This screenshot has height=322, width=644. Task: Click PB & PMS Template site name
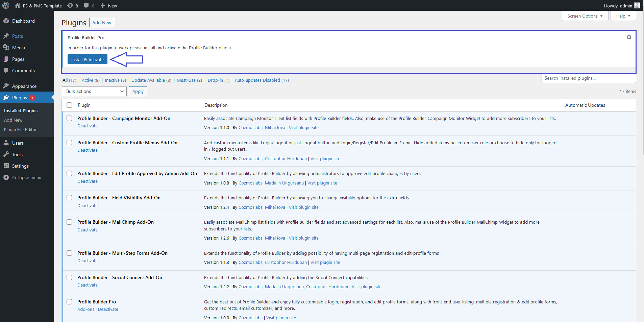click(x=42, y=6)
